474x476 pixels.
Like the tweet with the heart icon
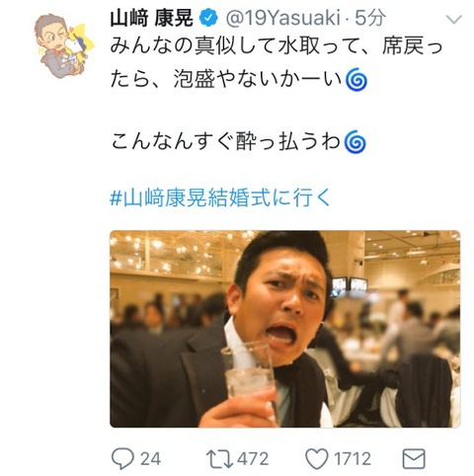pyautogui.click(x=317, y=458)
